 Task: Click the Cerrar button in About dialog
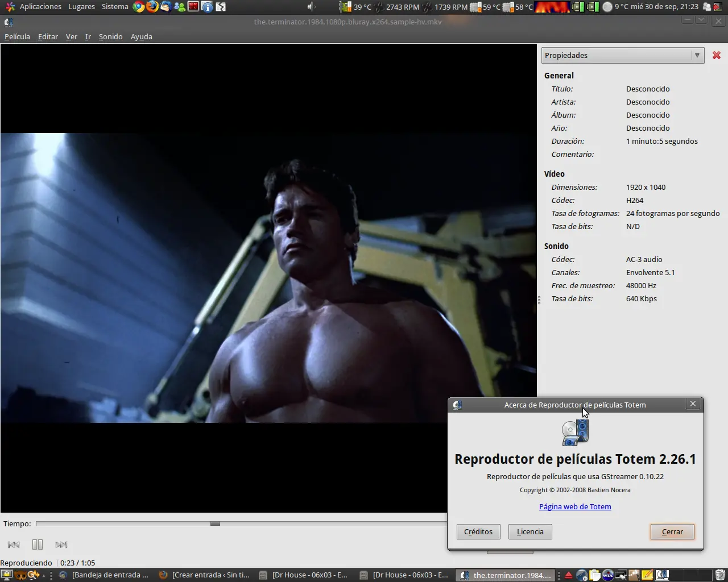pyautogui.click(x=672, y=531)
